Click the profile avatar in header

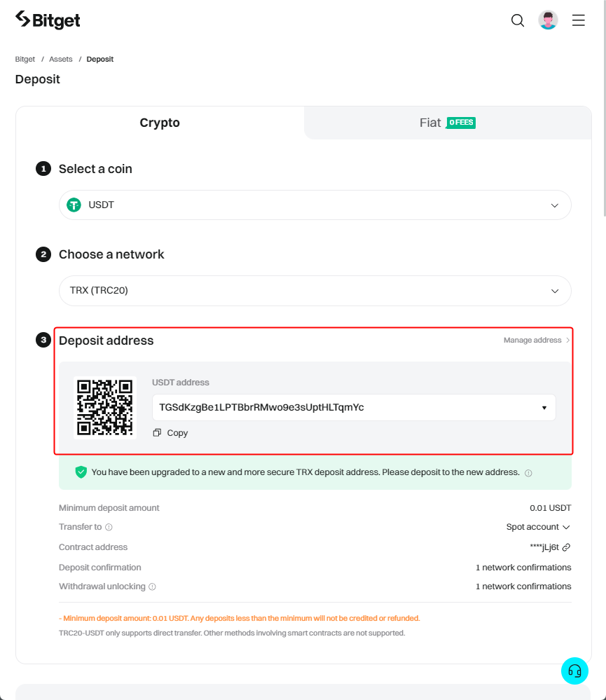pyautogui.click(x=548, y=20)
